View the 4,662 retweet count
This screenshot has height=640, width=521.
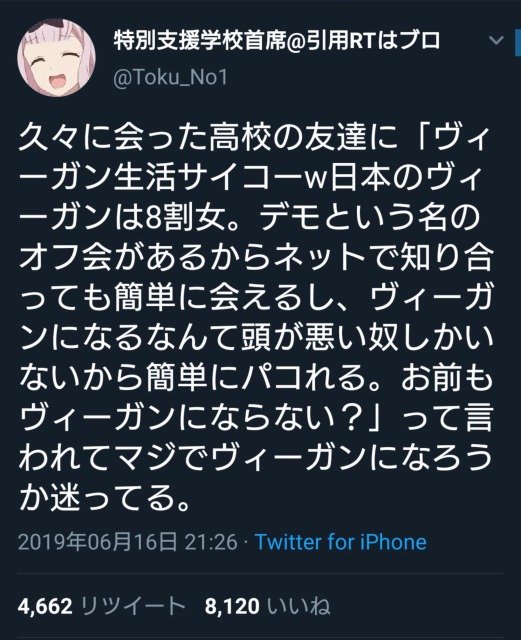click(45, 606)
